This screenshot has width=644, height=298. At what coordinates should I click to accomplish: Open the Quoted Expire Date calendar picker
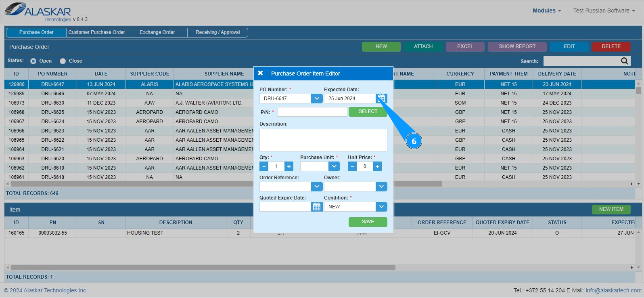coord(317,207)
